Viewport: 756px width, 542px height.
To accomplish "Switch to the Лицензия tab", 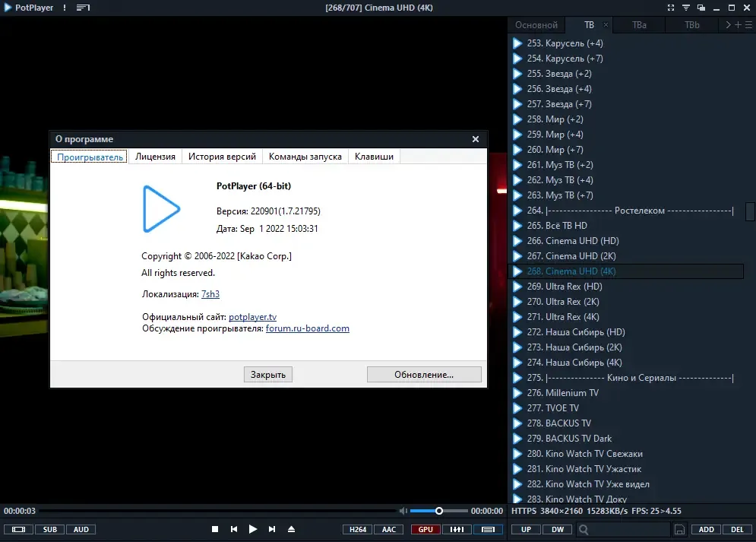I will coord(155,157).
